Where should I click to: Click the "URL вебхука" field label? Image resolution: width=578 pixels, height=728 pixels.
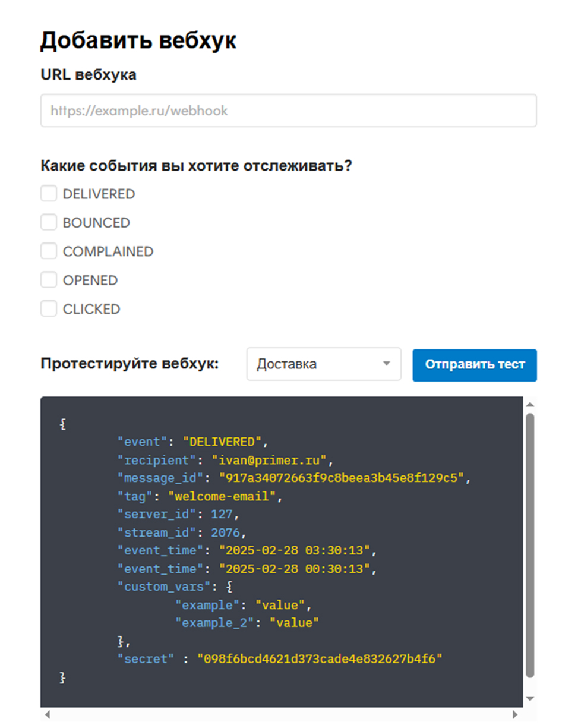[88, 75]
